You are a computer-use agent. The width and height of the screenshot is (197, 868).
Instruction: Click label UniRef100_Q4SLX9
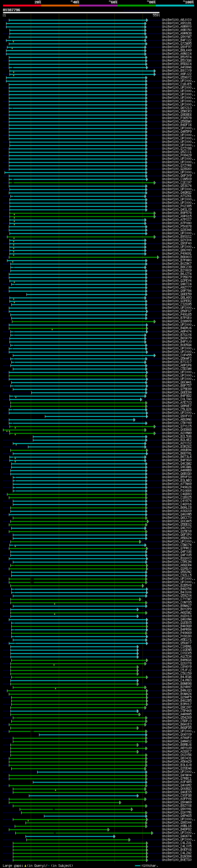(177, 209)
